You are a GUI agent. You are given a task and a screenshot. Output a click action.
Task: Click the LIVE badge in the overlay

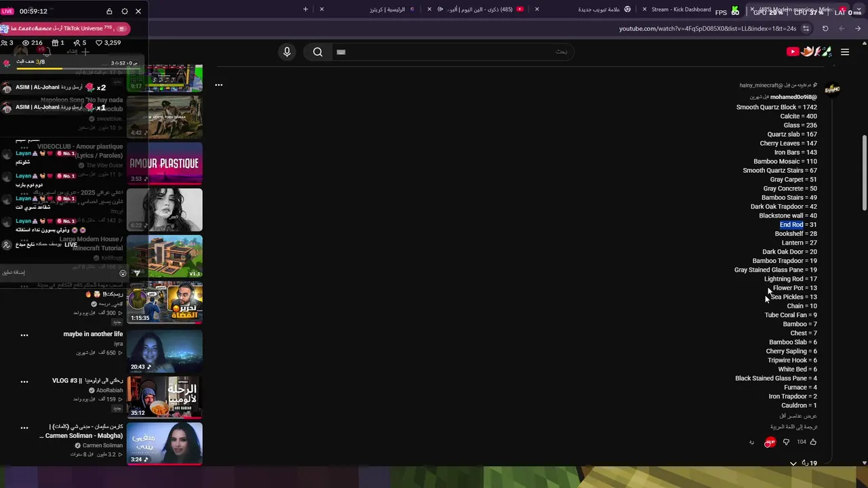(x=7, y=12)
